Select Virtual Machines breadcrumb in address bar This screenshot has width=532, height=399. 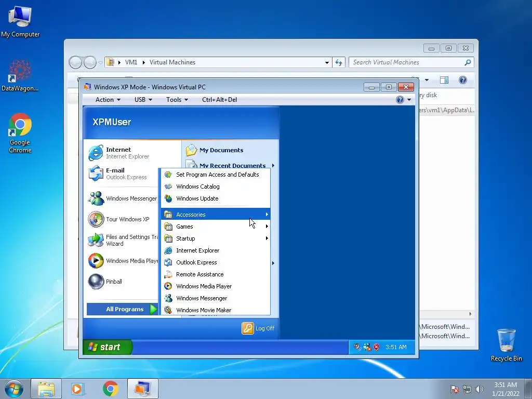172,62
